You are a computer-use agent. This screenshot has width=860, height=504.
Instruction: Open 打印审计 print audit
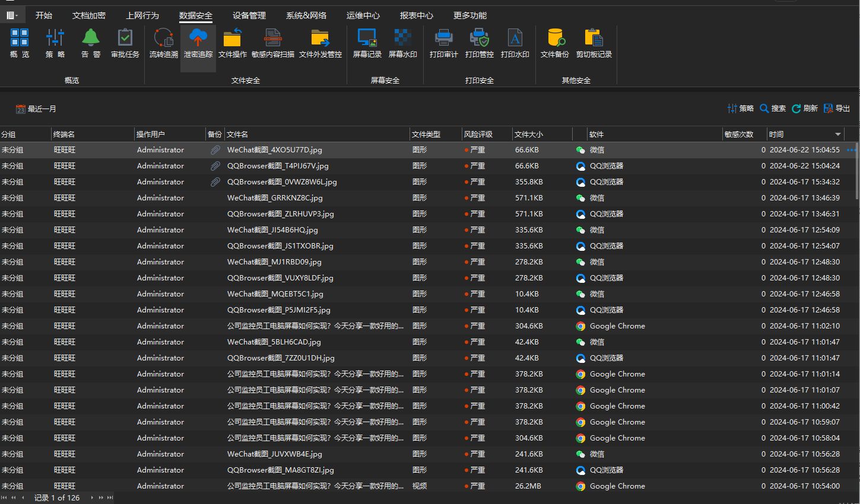pos(444,43)
